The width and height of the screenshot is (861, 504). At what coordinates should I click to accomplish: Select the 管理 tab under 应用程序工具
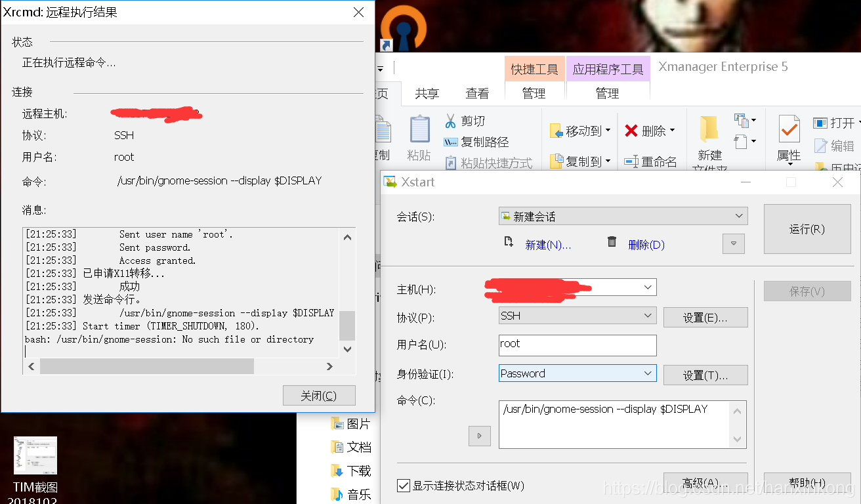[x=608, y=94]
